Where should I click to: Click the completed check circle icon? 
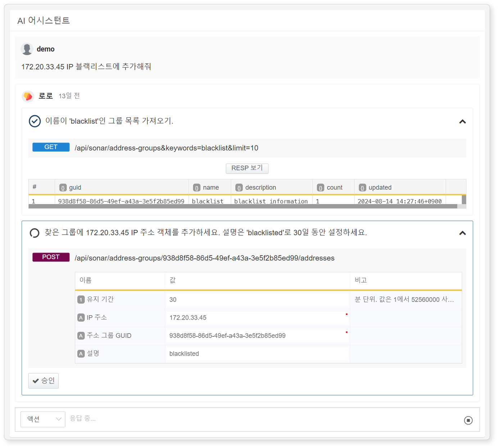pyautogui.click(x=35, y=121)
